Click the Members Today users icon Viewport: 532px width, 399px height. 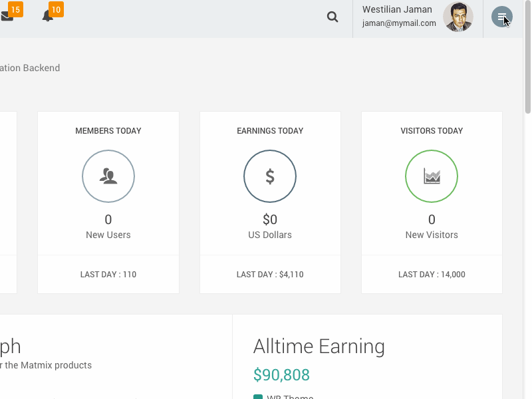108,176
